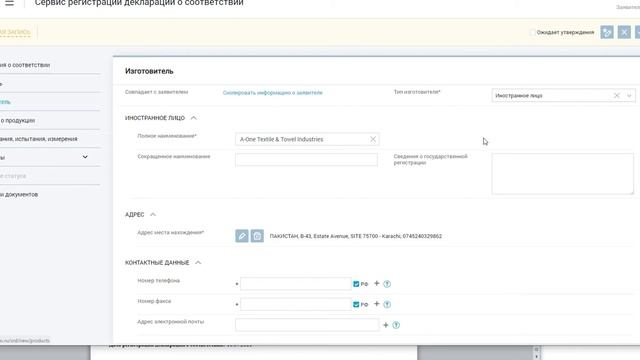Click the edit pencil icon for the address

[x=242, y=236]
